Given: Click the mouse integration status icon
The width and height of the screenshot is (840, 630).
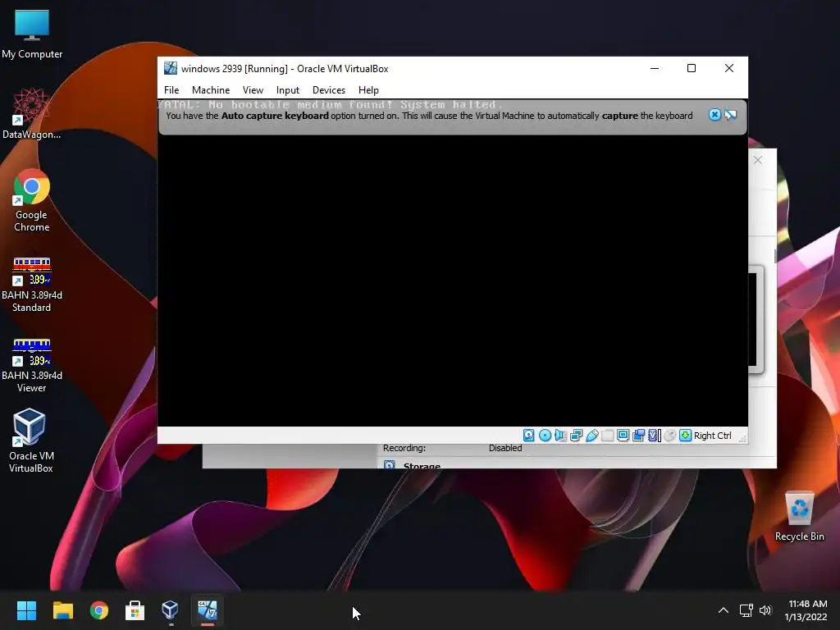Looking at the screenshot, I should (669, 436).
